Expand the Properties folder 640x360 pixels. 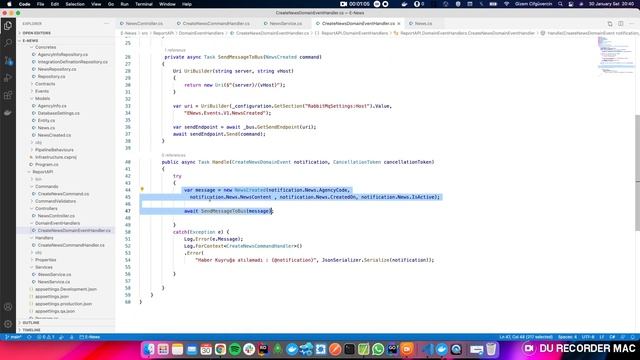[x=45, y=260]
